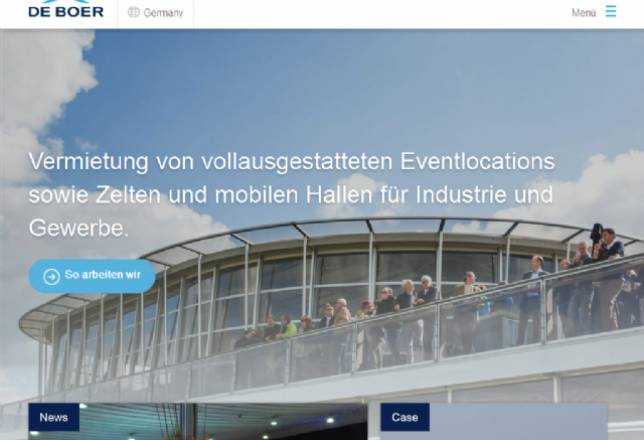
Task: Click the person in the green jacket
Action: point(286,327)
